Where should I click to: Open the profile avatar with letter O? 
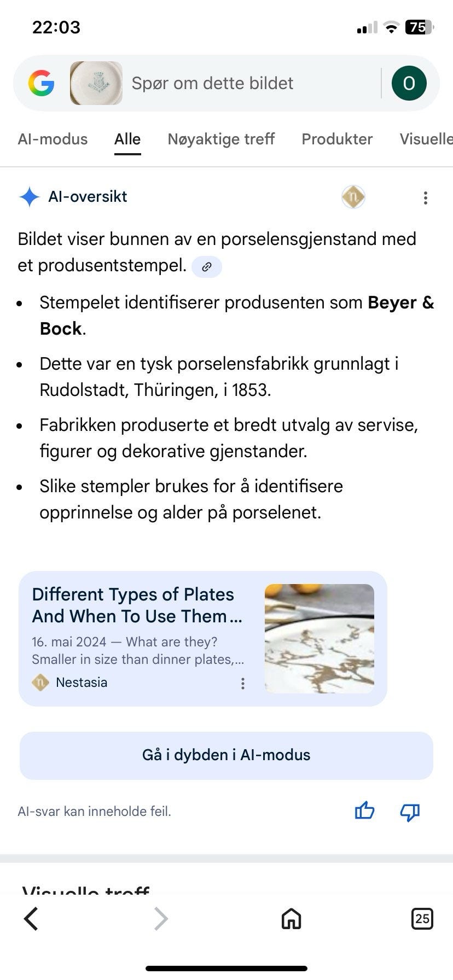[x=409, y=83]
